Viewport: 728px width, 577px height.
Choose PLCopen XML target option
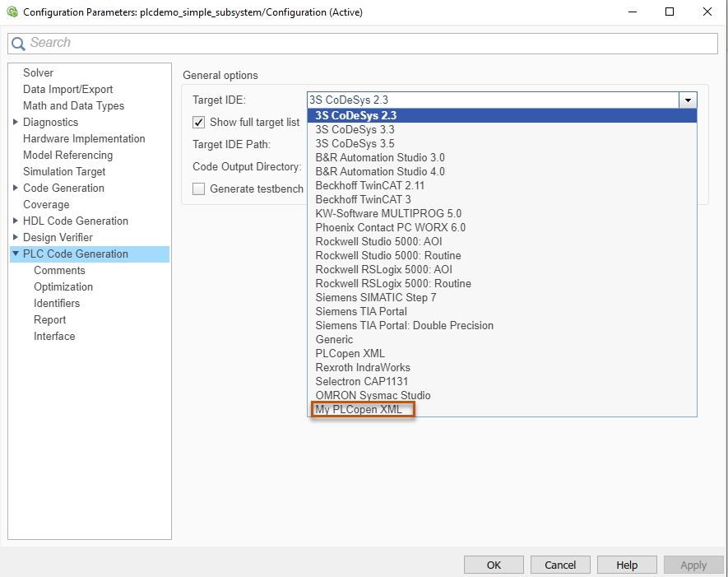pyautogui.click(x=503, y=353)
